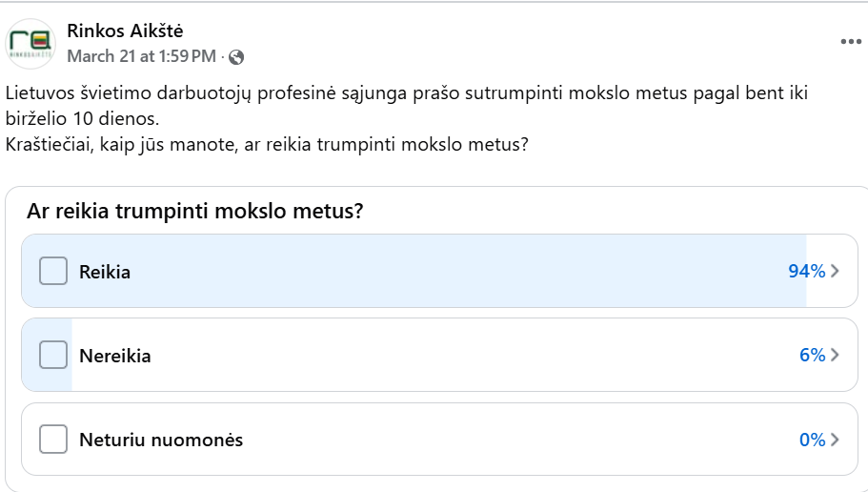Screen dimensions: 868x492
Task: Click the Nereikia blue progress bar
Action: tap(47, 355)
